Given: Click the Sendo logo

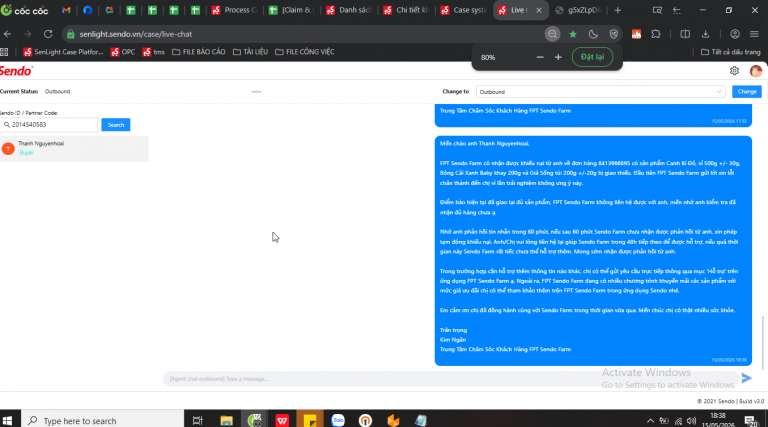Looking at the screenshot, I should click(x=17, y=71).
